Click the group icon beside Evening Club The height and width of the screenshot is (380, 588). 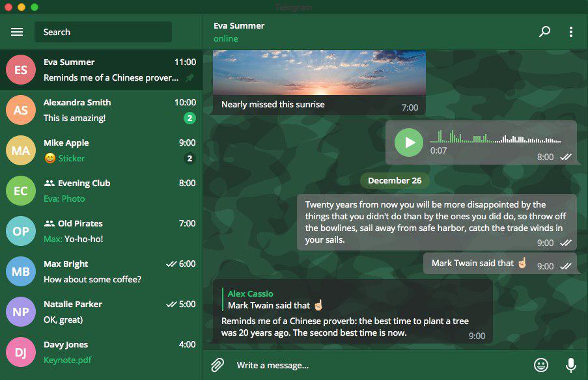click(x=49, y=183)
